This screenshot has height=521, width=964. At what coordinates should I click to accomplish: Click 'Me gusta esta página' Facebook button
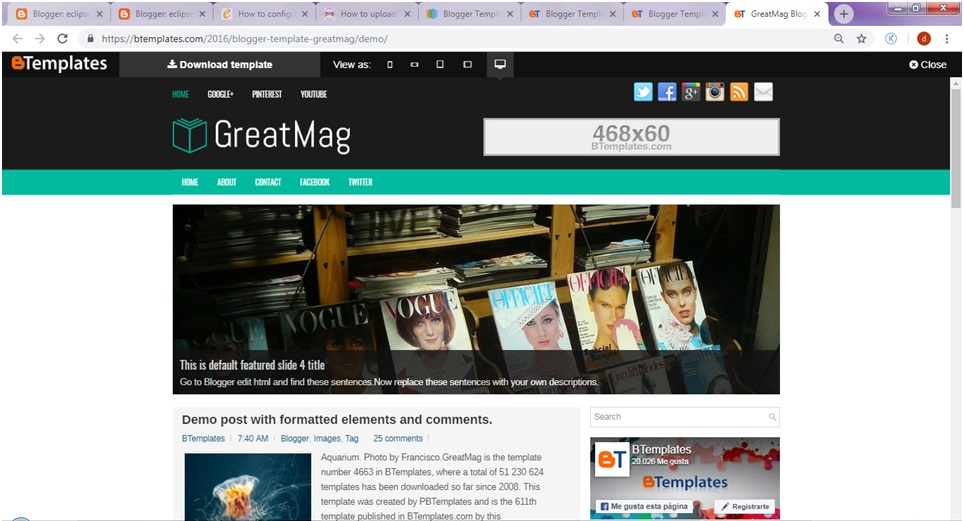pyautogui.click(x=644, y=506)
